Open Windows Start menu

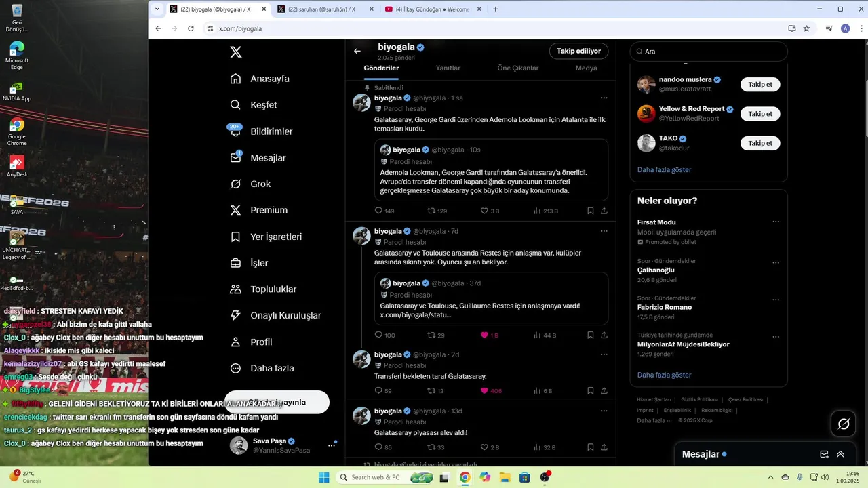click(323, 477)
